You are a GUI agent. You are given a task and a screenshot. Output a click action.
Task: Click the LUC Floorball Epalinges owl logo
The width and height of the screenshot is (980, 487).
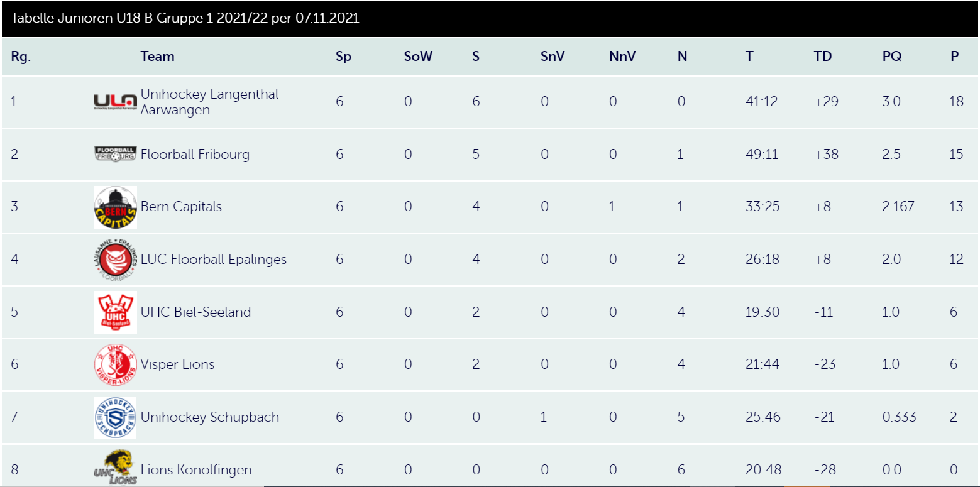tap(115, 260)
